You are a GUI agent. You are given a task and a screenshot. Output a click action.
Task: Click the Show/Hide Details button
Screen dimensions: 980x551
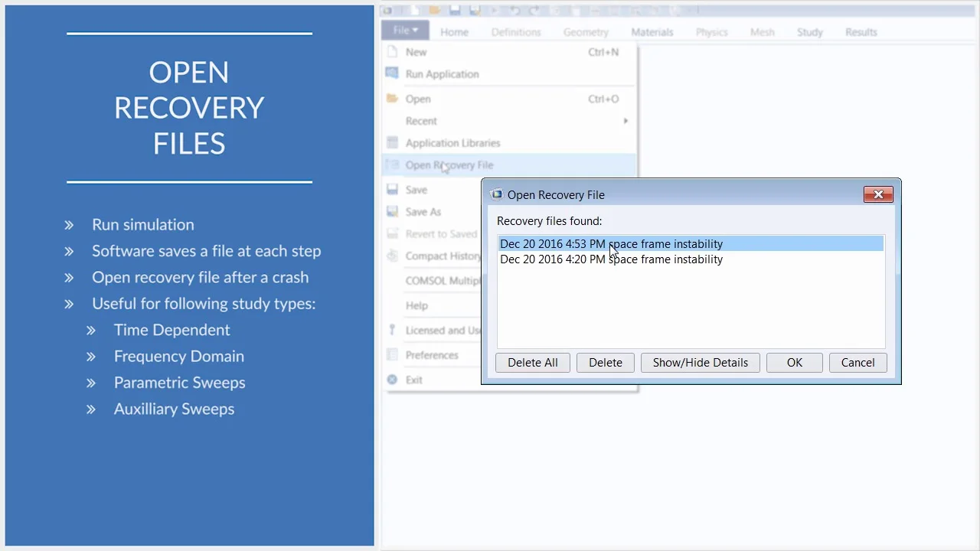(700, 363)
